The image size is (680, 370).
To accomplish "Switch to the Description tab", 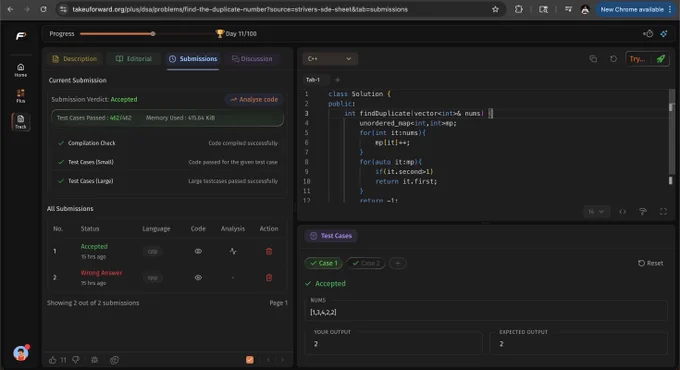I will (75, 59).
